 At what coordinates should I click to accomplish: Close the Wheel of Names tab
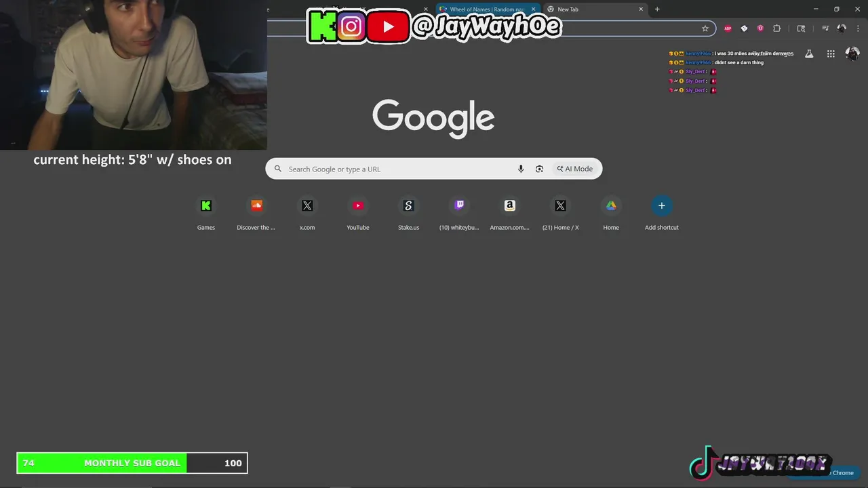[533, 9]
